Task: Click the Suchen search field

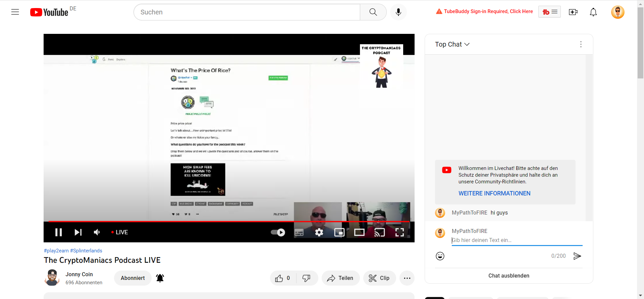Action: click(247, 12)
